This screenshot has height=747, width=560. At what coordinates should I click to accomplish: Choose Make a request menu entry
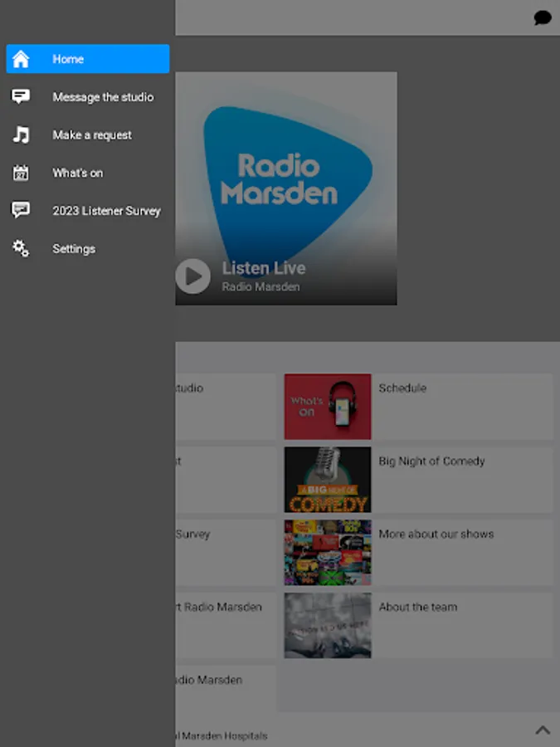88,134
